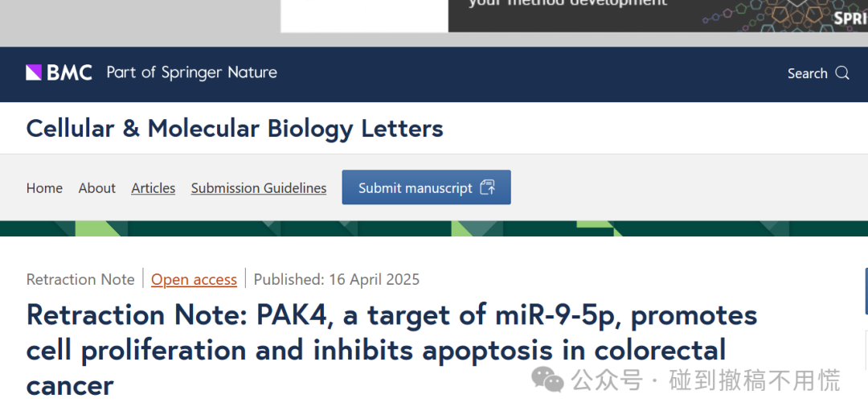Image resolution: width=868 pixels, height=415 pixels.
Task: Open Cellular & Molecular Biology Letters journal title
Action: [235, 129]
